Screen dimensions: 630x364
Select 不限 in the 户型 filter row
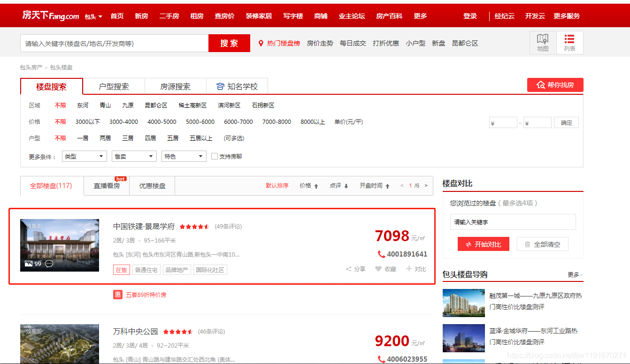60,138
